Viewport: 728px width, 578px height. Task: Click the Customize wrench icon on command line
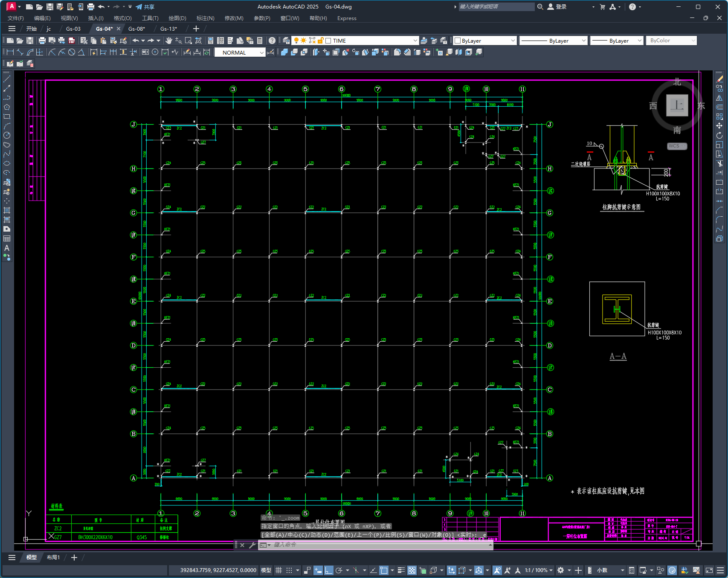tap(252, 545)
